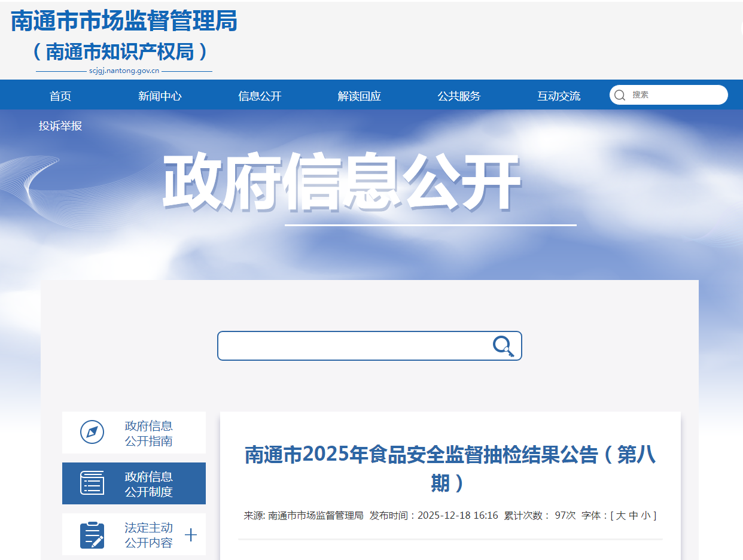Open the 公共服务 menu item
743x560 pixels.
point(459,96)
